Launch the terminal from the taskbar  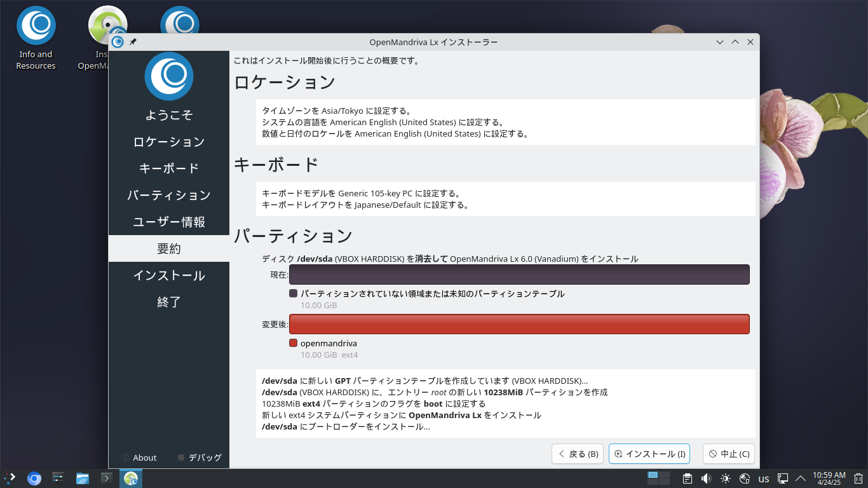107,478
